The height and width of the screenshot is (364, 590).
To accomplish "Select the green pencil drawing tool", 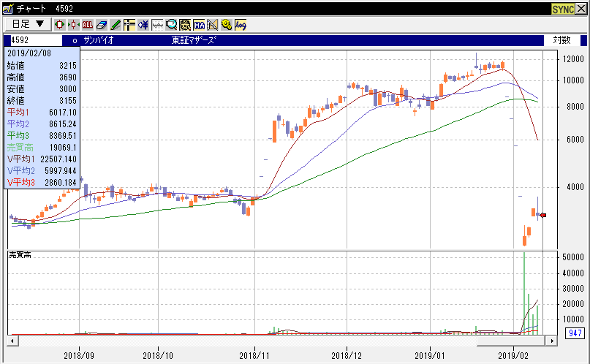I will pos(116,24).
